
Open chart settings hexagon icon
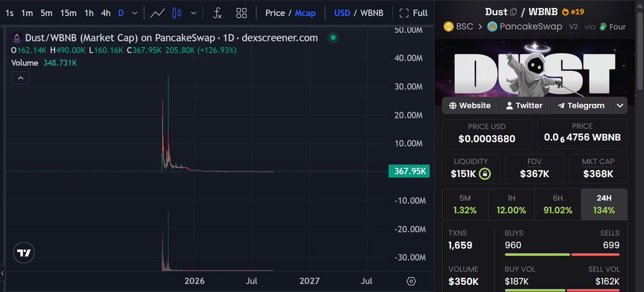tap(411, 281)
